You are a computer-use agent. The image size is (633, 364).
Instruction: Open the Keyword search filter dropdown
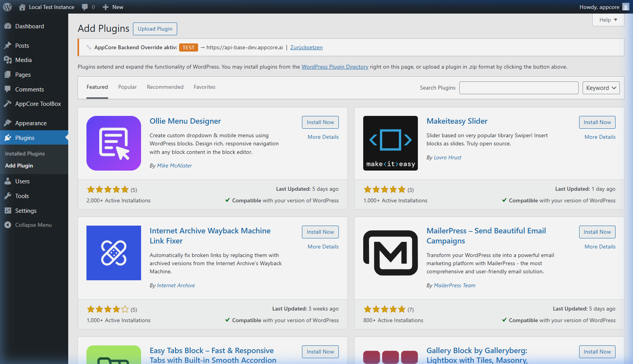(x=601, y=88)
